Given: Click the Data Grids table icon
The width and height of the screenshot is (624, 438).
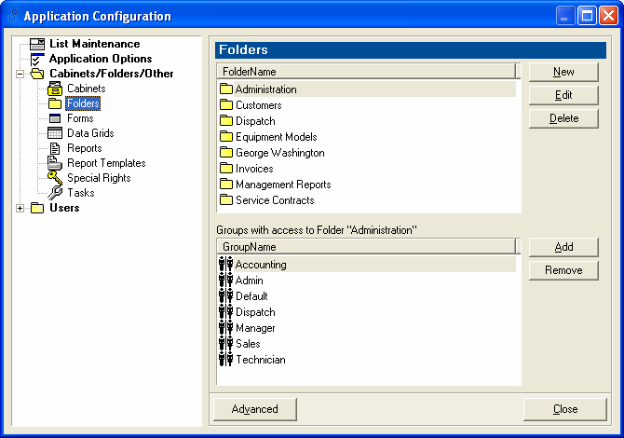Looking at the screenshot, I should click(x=55, y=133).
